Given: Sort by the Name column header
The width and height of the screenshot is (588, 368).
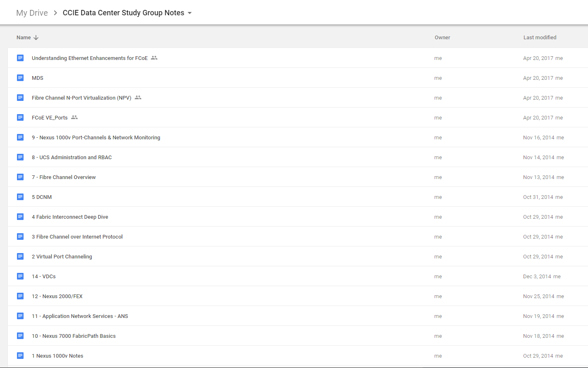Looking at the screenshot, I should coord(24,37).
